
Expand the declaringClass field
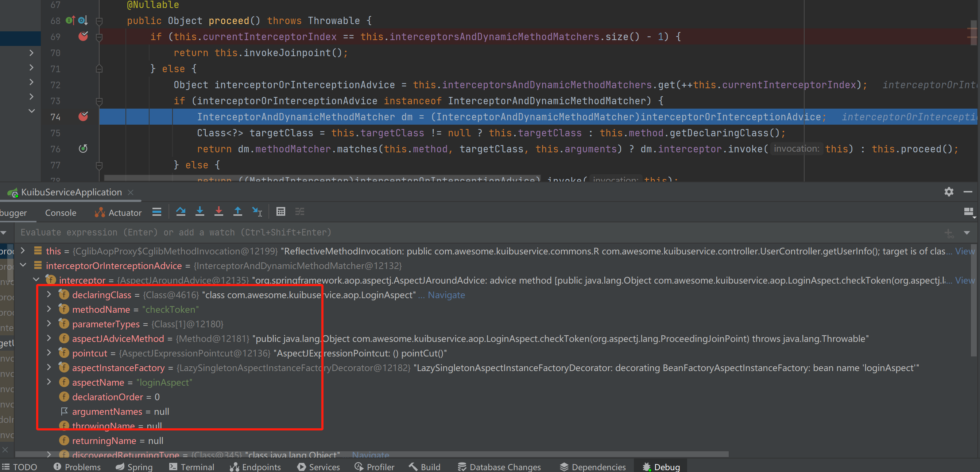point(49,294)
